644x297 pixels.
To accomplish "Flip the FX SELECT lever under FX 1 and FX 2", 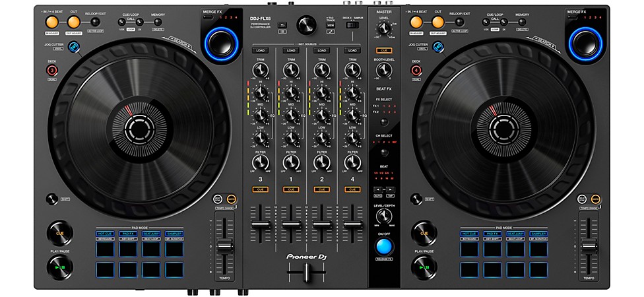I will click(x=384, y=121).
